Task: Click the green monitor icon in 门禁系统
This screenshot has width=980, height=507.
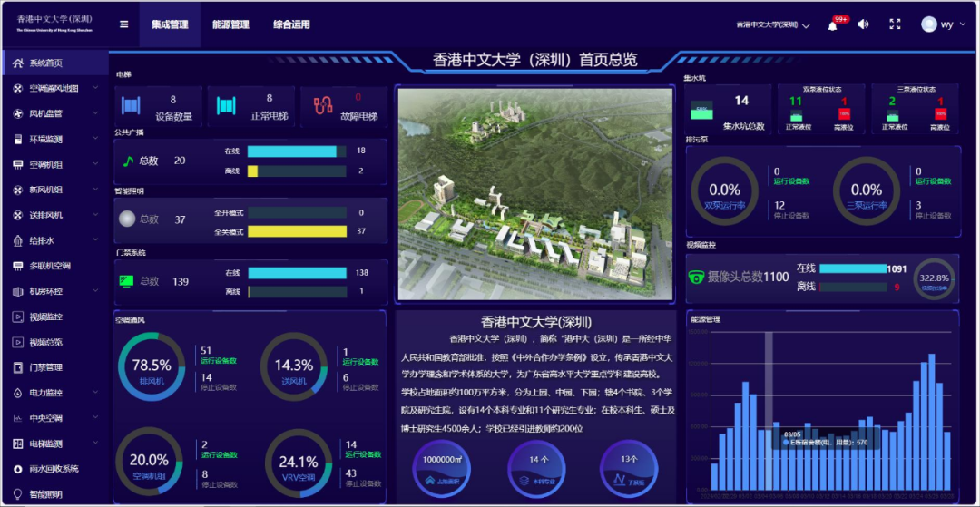Action: [126, 281]
